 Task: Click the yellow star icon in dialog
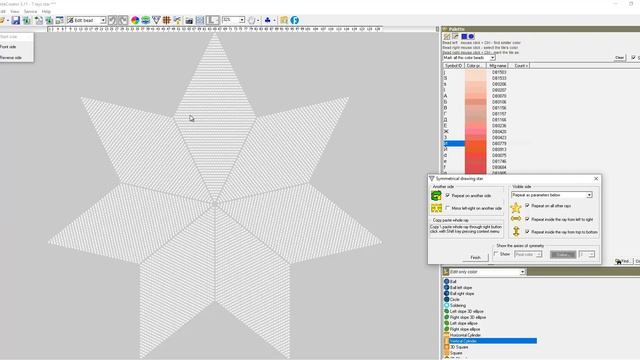click(516, 208)
